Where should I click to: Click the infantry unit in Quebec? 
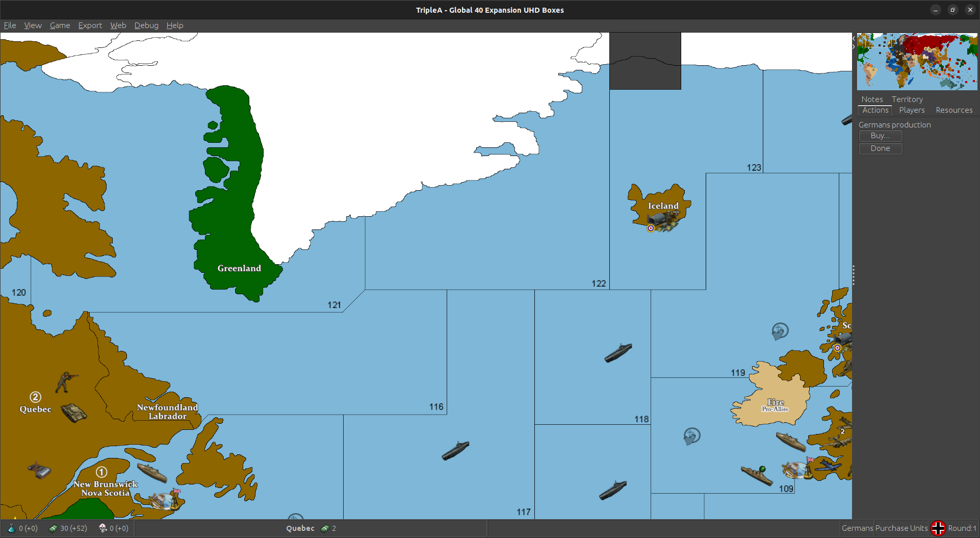pyautogui.click(x=66, y=382)
